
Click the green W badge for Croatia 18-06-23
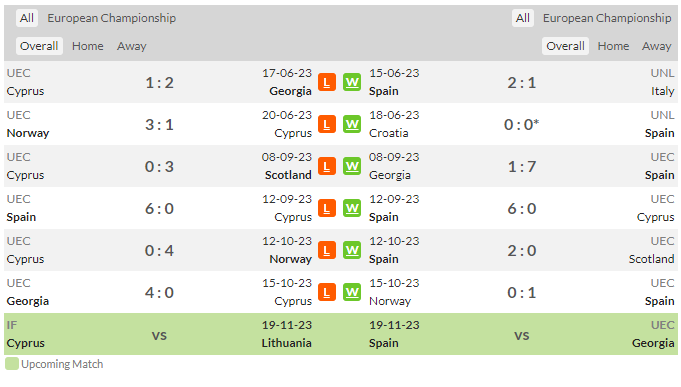[352, 124]
